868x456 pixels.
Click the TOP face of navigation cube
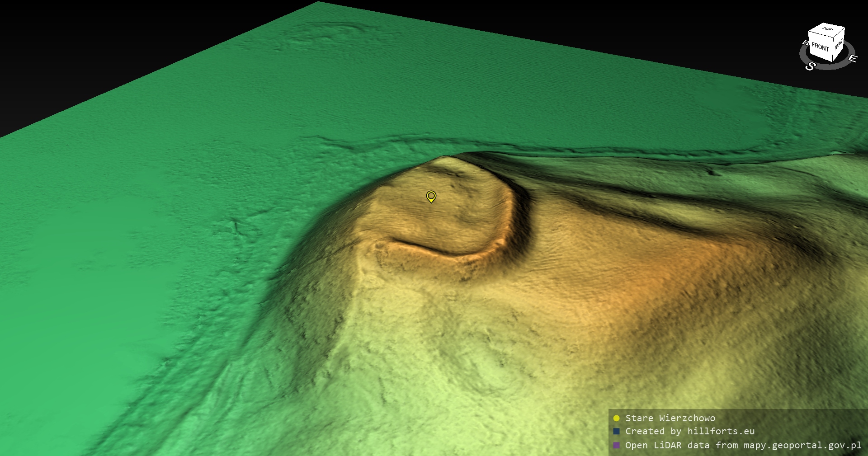(x=827, y=29)
